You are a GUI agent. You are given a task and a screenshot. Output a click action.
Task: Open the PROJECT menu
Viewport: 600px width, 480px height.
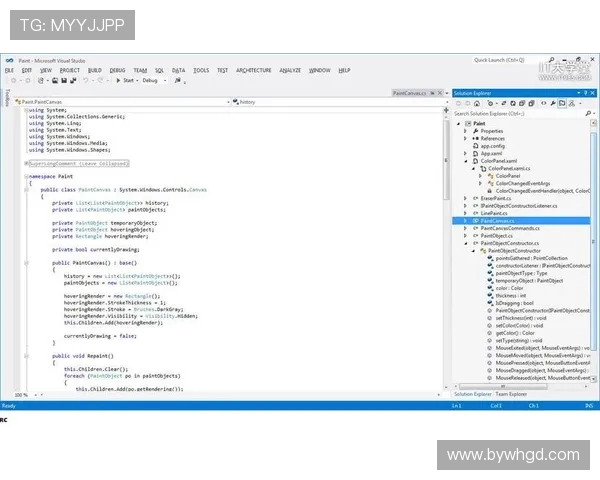(x=70, y=70)
